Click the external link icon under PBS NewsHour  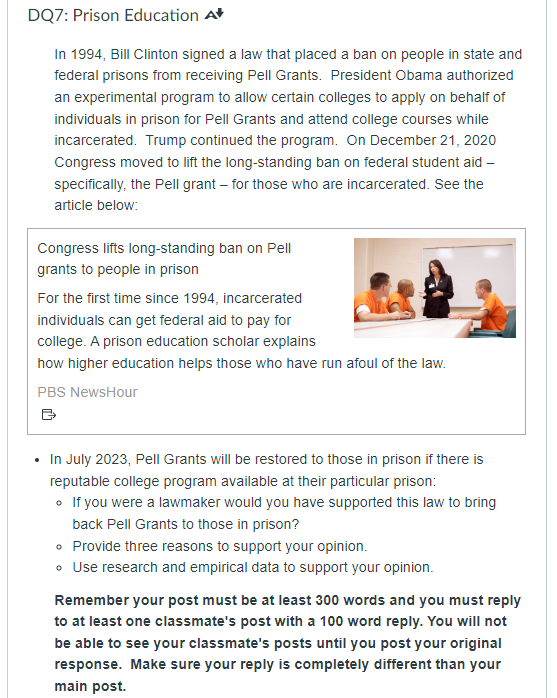click(49, 415)
